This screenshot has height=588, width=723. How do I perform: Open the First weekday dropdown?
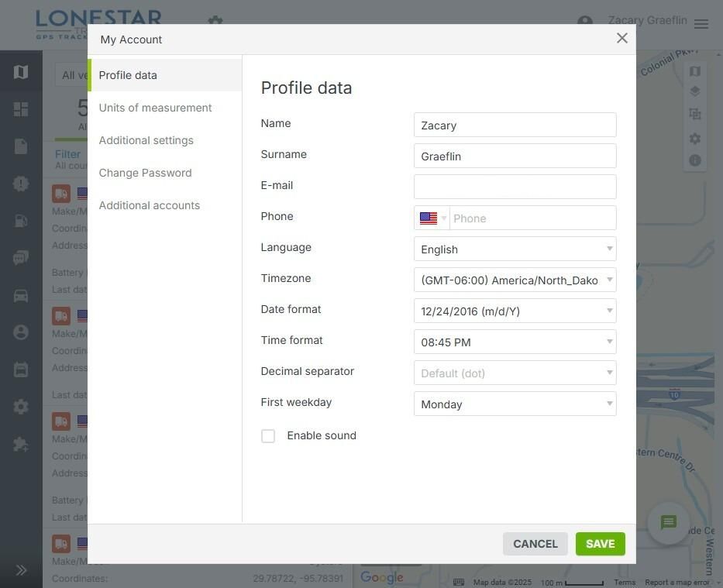click(515, 404)
